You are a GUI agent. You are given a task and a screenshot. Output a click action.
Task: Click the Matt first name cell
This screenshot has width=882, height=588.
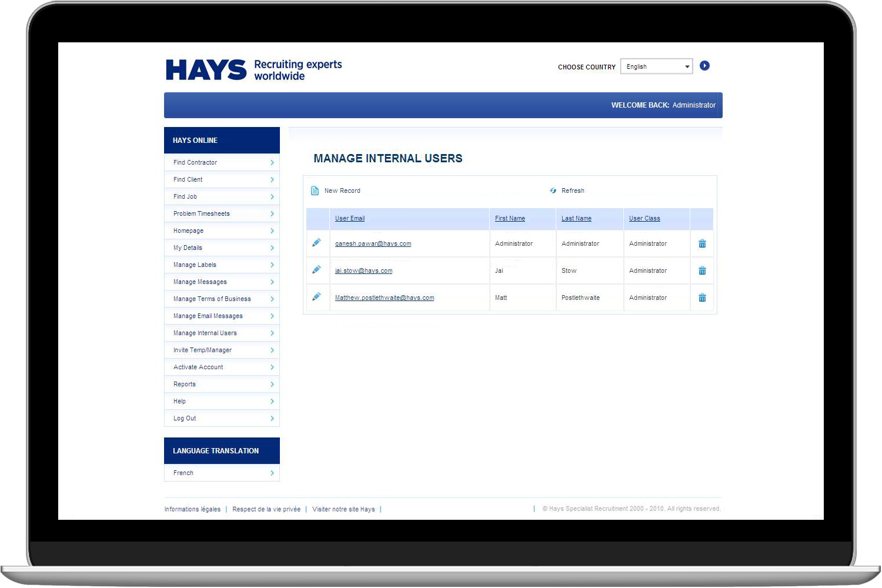click(x=523, y=298)
